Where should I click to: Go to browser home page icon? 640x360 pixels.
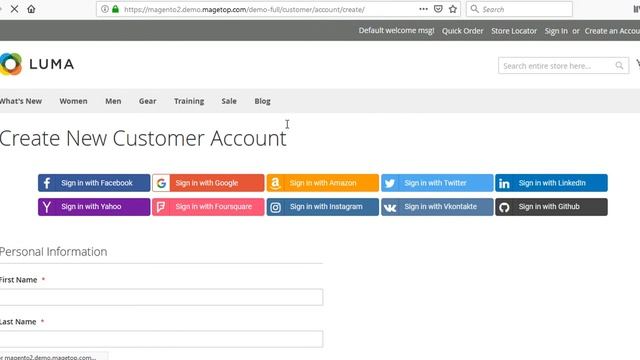(31, 9)
